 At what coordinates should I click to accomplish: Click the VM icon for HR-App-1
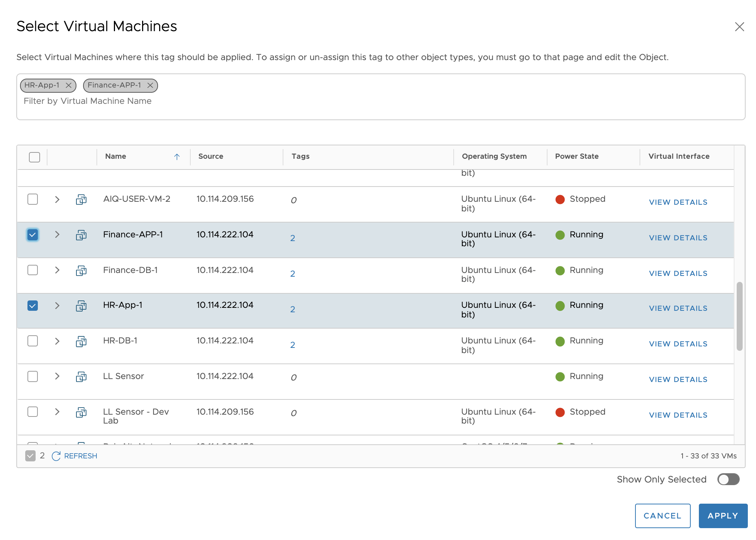point(81,306)
